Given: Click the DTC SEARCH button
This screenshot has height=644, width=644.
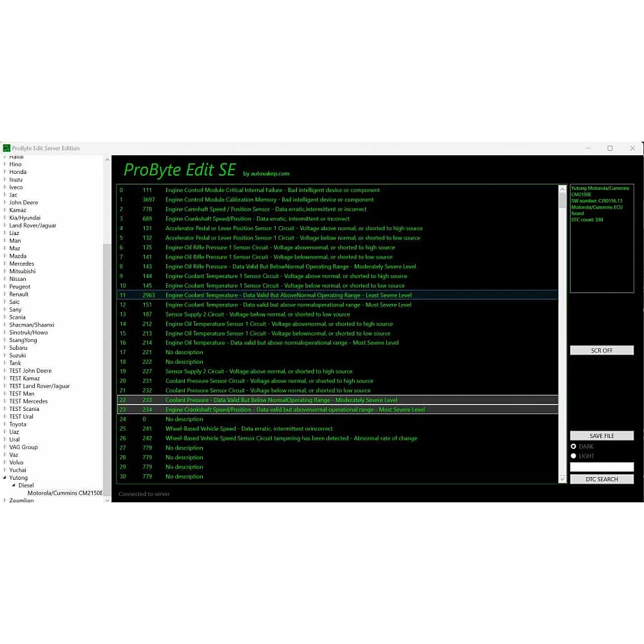Looking at the screenshot, I should click(x=601, y=479).
